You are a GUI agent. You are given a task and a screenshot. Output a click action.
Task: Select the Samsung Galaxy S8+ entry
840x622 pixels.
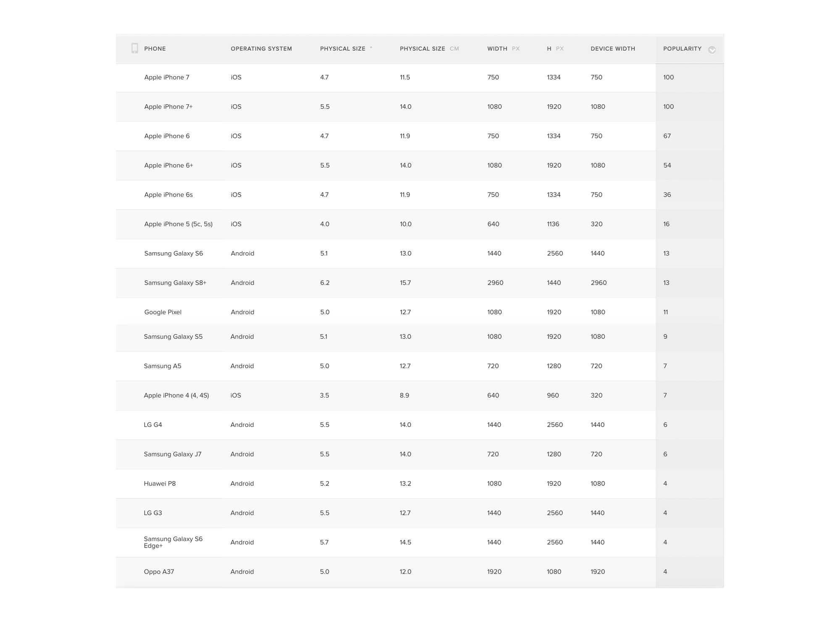pos(175,283)
